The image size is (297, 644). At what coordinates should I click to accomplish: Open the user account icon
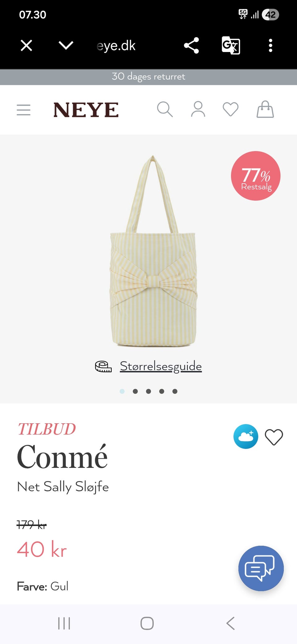click(198, 109)
